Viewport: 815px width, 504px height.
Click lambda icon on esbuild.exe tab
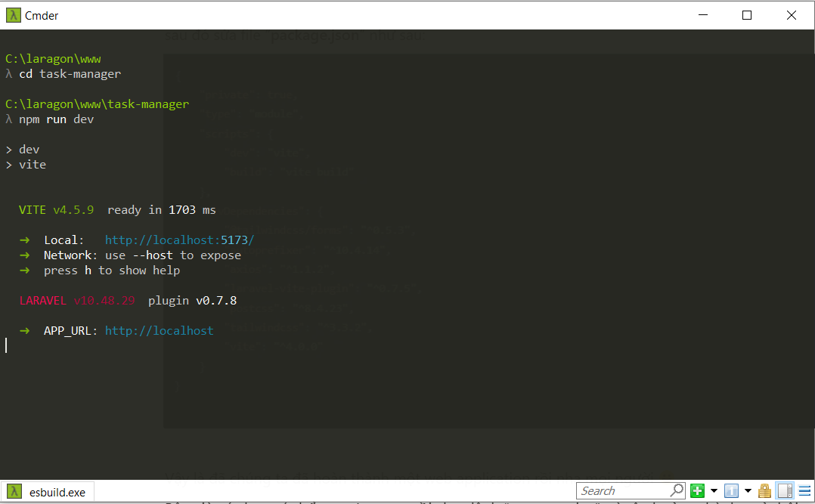(x=14, y=491)
